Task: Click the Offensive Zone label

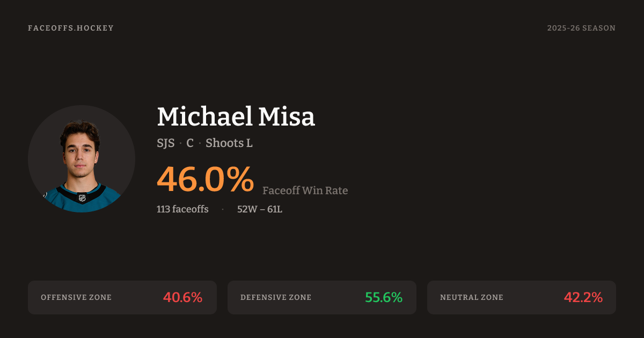Action: [x=76, y=297]
